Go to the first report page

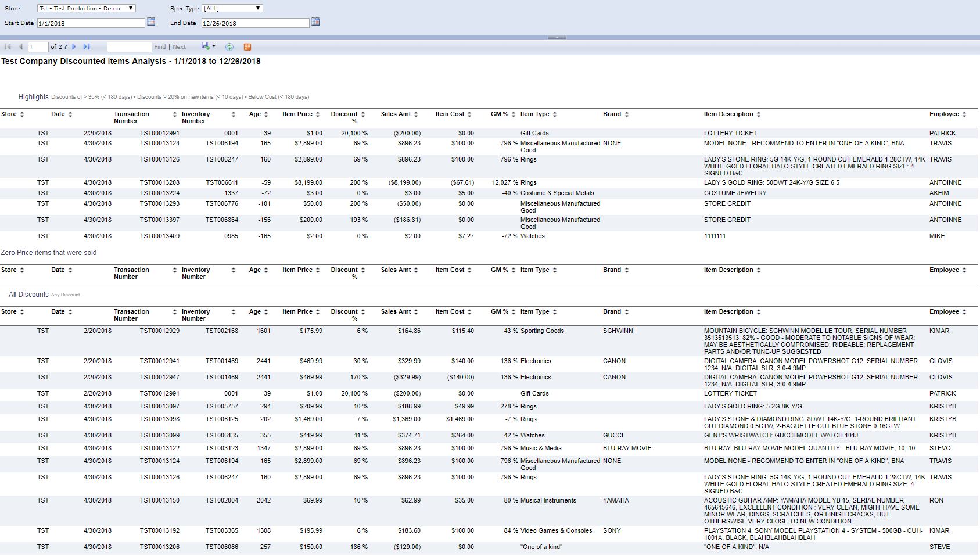click(x=8, y=47)
